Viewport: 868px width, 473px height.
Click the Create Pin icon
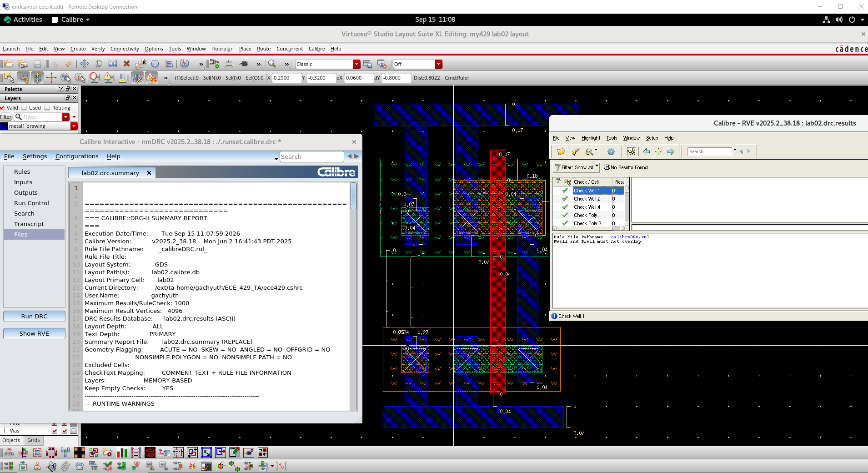[244, 64]
